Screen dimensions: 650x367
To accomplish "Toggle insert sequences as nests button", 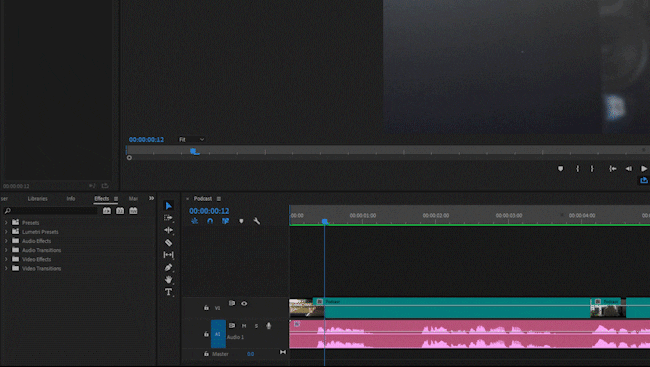I will click(x=194, y=221).
